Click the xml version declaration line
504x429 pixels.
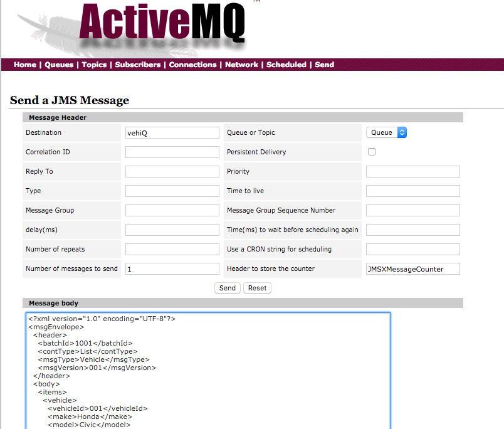(x=102, y=319)
